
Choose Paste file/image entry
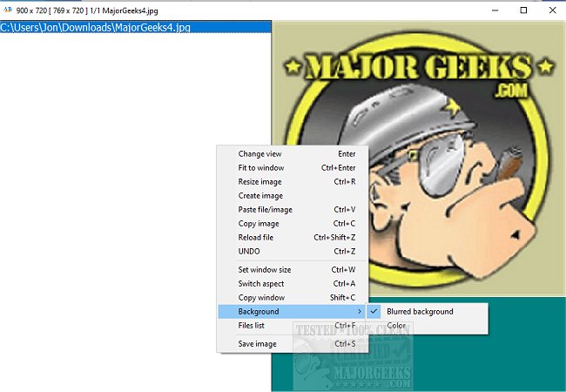coord(293,209)
